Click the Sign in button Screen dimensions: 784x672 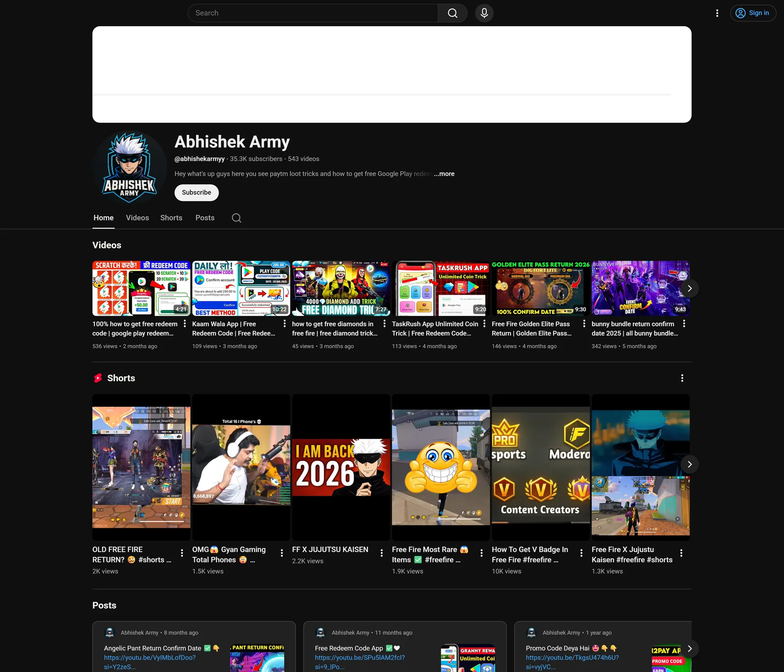[753, 13]
